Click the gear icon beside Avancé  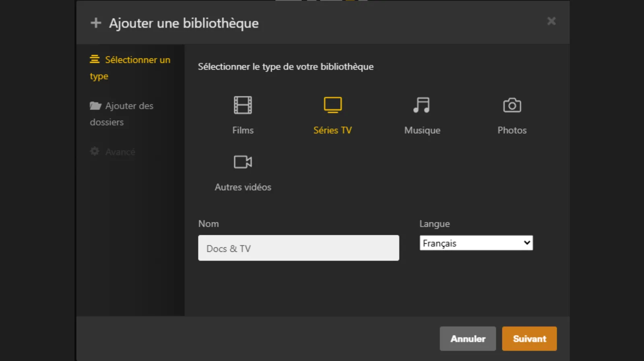(x=95, y=151)
